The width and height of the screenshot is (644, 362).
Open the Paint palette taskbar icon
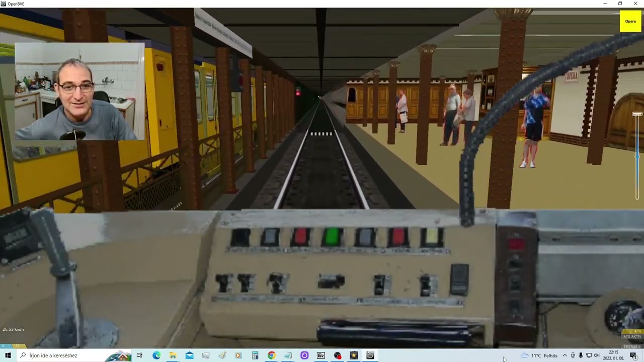(222, 355)
